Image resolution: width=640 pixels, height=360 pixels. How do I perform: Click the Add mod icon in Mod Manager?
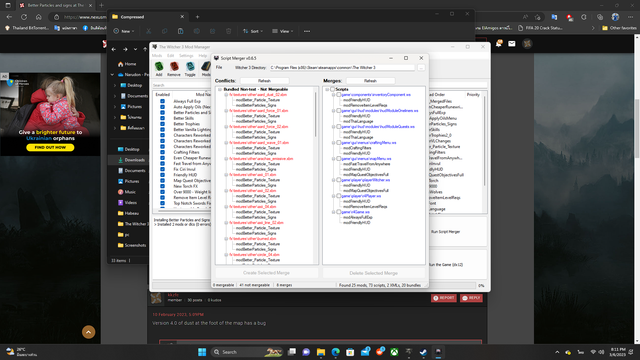(159, 69)
